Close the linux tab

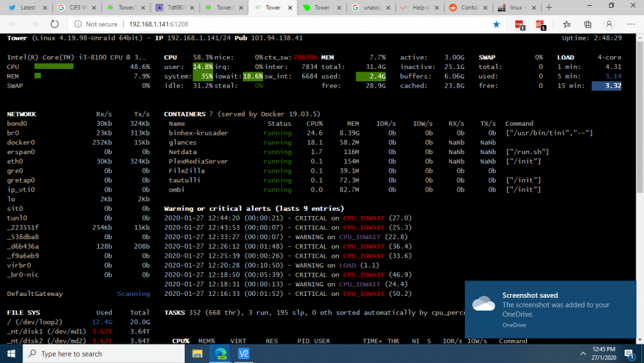click(x=533, y=8)
